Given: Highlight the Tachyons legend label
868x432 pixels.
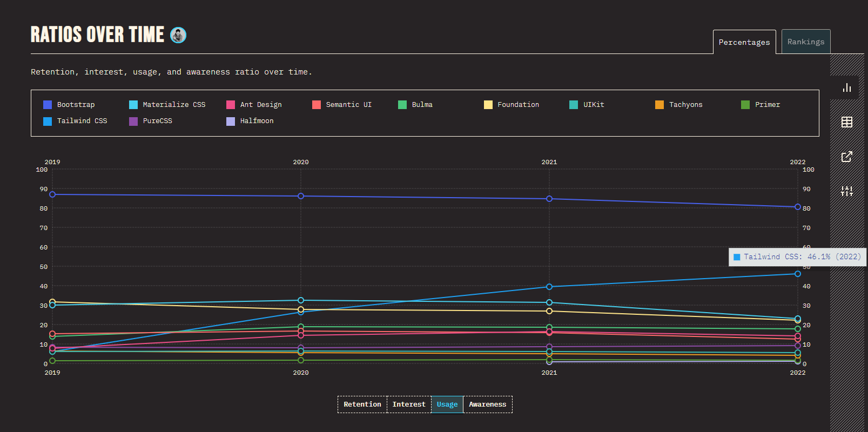Looking at the screenshot, I should (x=686, y=105).
